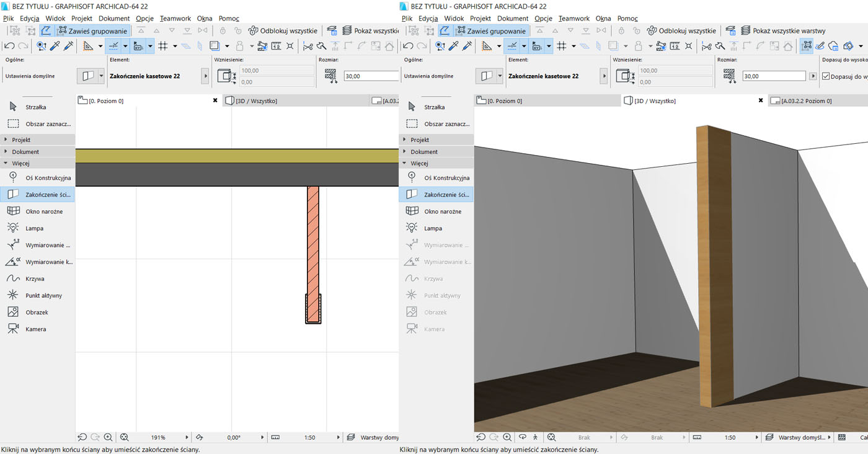
Task: Select Obrazek tool in left toolbox
Action: [35, 312]
